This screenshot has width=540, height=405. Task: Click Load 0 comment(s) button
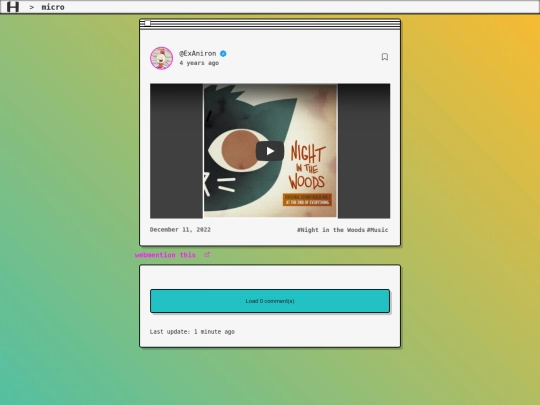point(270,301)
